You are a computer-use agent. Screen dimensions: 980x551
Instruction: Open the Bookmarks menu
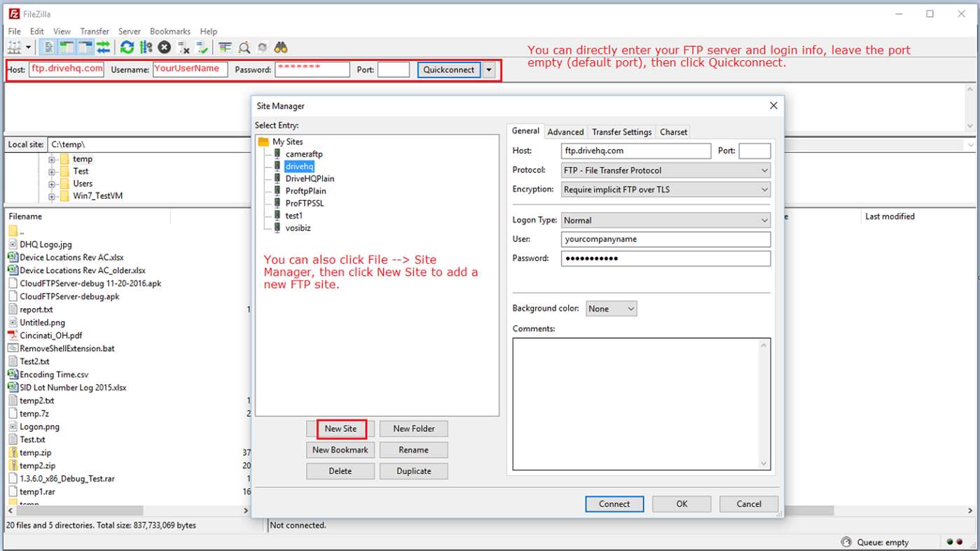pos(170,32)
